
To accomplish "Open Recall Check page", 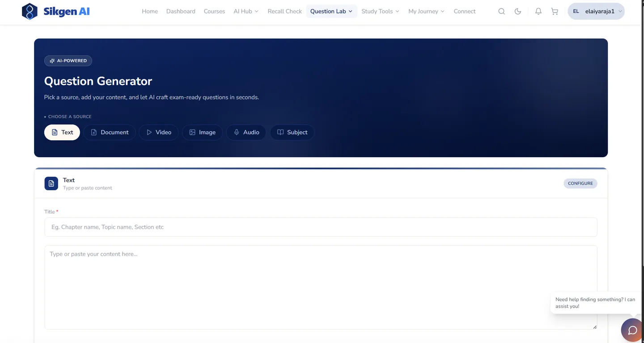I will tap(285, 12).
